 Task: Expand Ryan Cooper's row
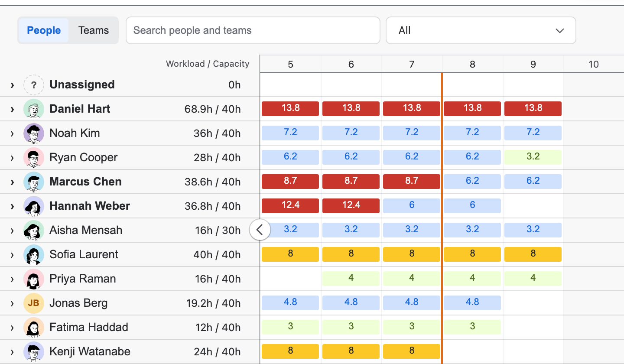[12, 158]
